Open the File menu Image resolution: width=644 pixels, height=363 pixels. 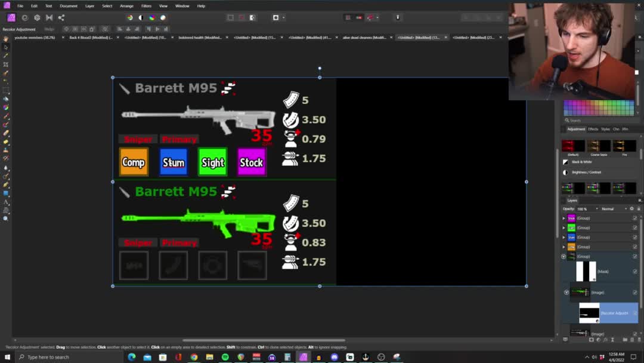(x=20, y=6)
